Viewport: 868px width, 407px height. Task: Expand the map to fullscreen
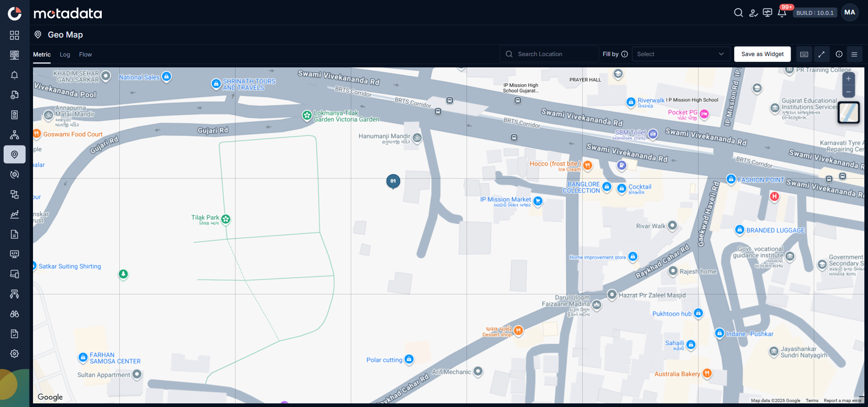point(821,54)
